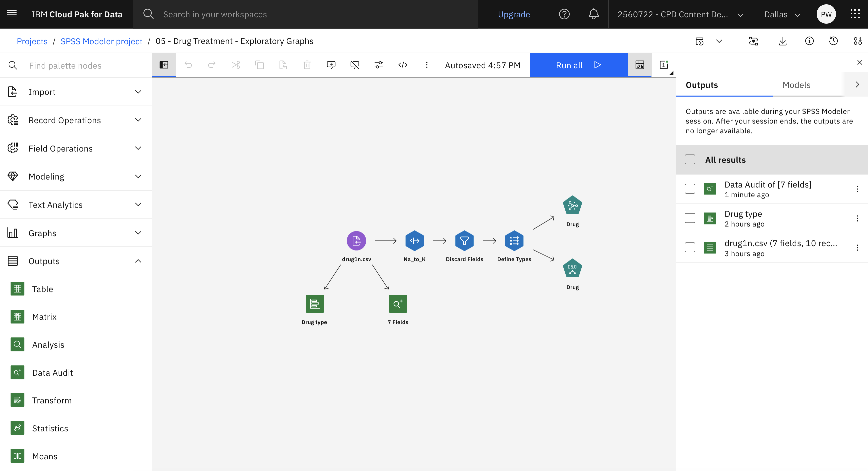
Task: Click the undo toolbar icon
Action: pyautogui.click(x=188, y=65)
